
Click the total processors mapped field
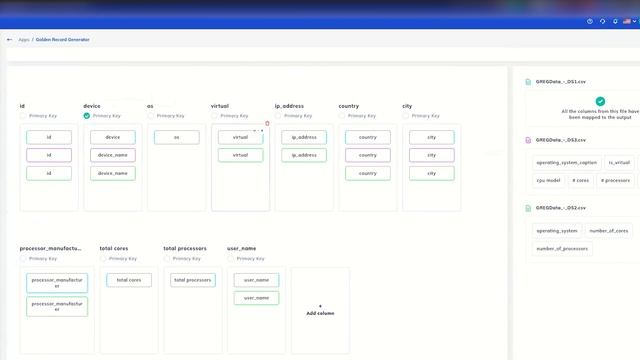coord(193,280)
